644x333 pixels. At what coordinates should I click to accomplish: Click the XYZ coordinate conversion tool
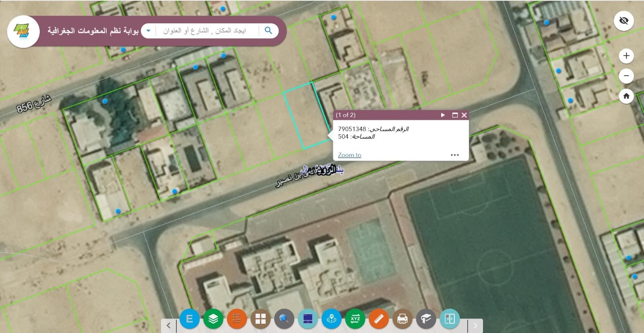click(355, 319)
